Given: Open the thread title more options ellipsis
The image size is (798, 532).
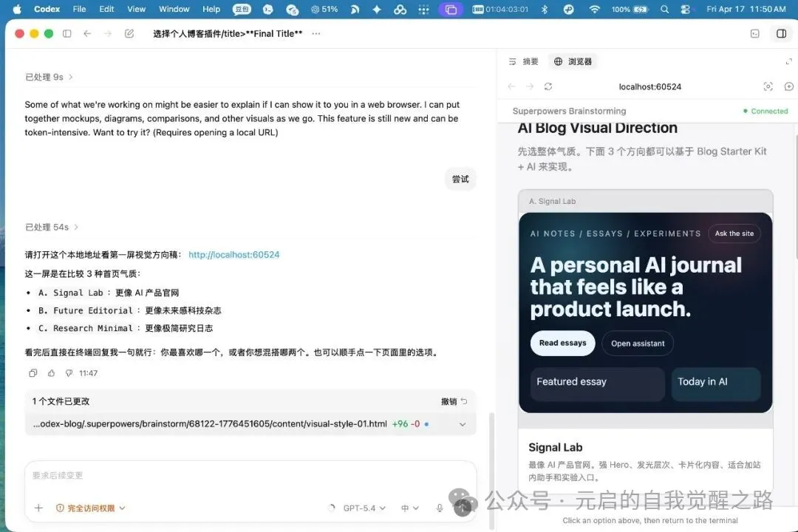Looking at the screenshot, I should pyautogui.click(x=316, y=33).
